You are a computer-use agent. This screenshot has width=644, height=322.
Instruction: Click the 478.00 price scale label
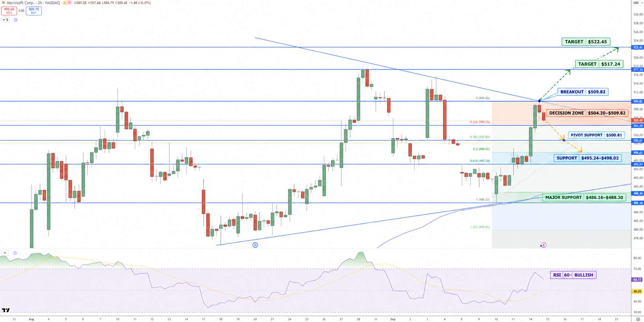click(x=638, y=238)
